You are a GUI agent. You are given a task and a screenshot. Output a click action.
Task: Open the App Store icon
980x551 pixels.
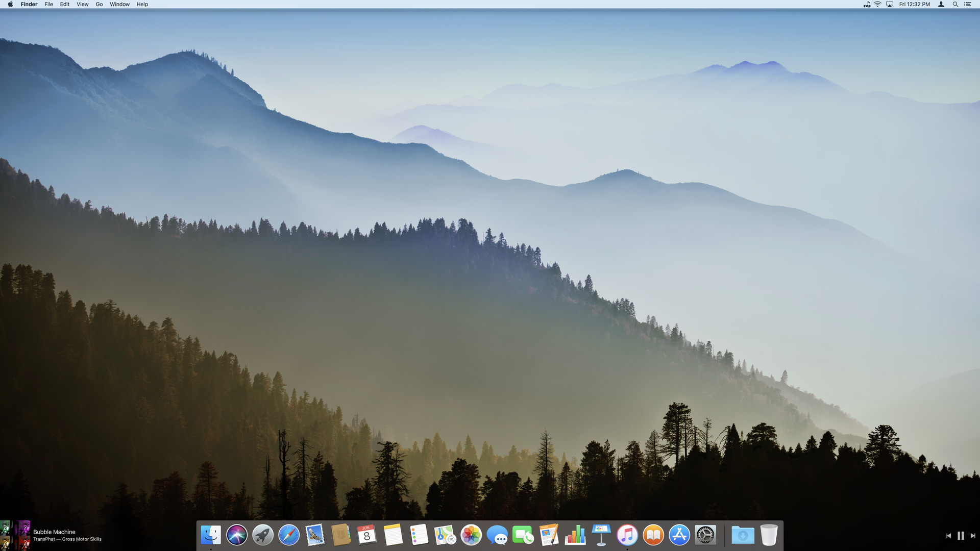click(679, 535)
